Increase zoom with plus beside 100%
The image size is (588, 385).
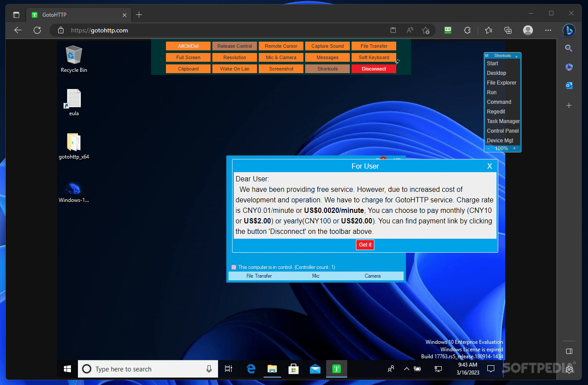pyautogui.click(x=514, y=148)
